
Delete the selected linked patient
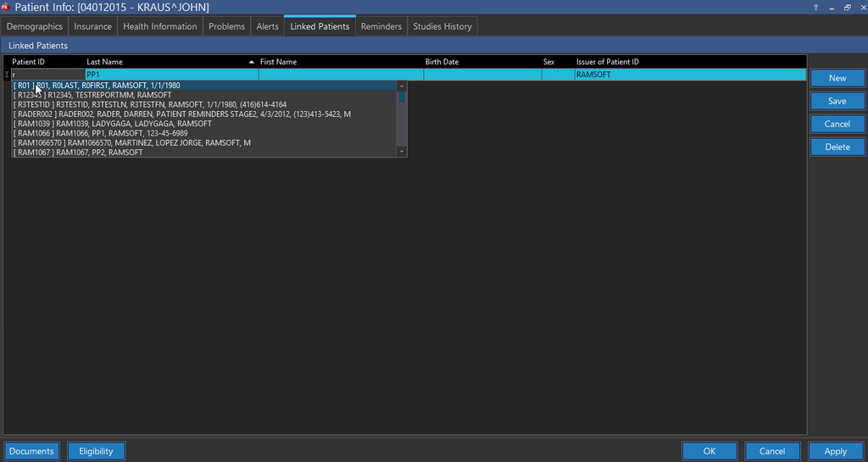(x=837, y=147)
